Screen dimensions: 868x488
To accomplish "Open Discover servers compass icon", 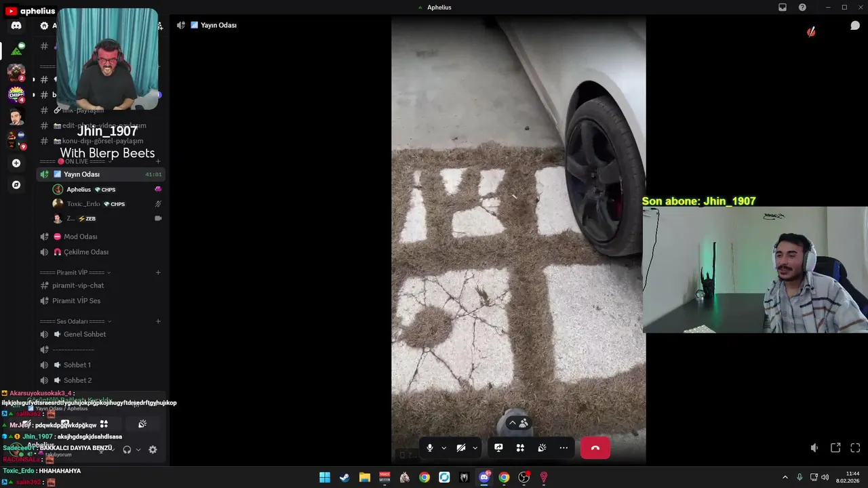I will click(x=16, y=184).
